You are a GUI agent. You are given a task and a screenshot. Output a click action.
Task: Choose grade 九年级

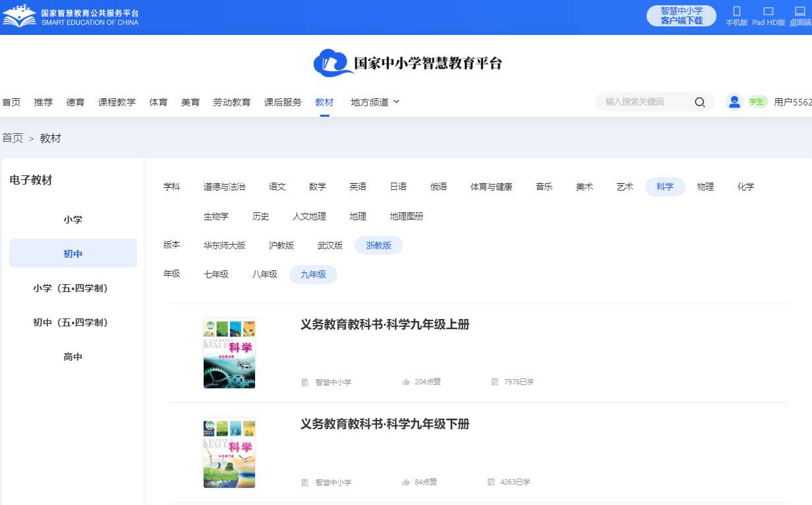pos(313,274)
